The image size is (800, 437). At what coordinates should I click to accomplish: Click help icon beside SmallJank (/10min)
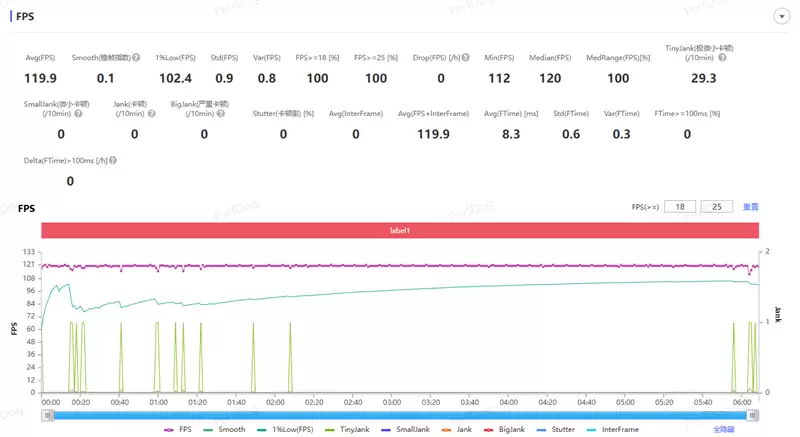point(78,114)
